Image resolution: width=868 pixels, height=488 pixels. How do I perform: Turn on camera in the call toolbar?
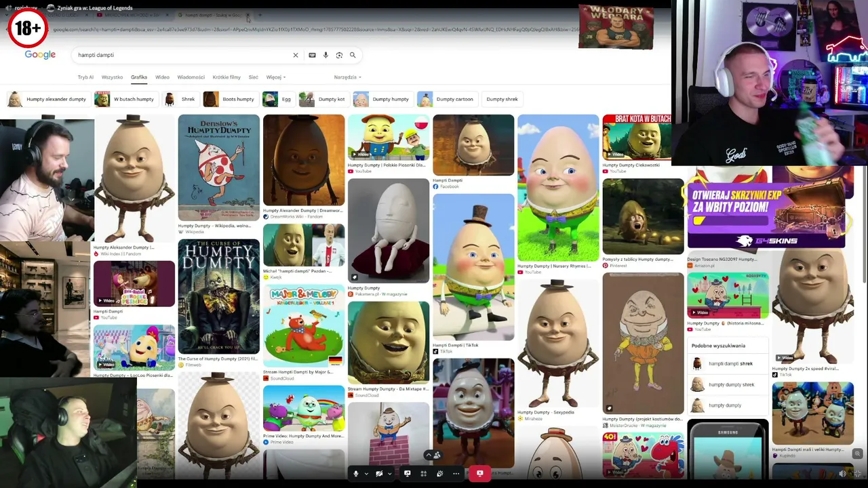pos(379,473)
